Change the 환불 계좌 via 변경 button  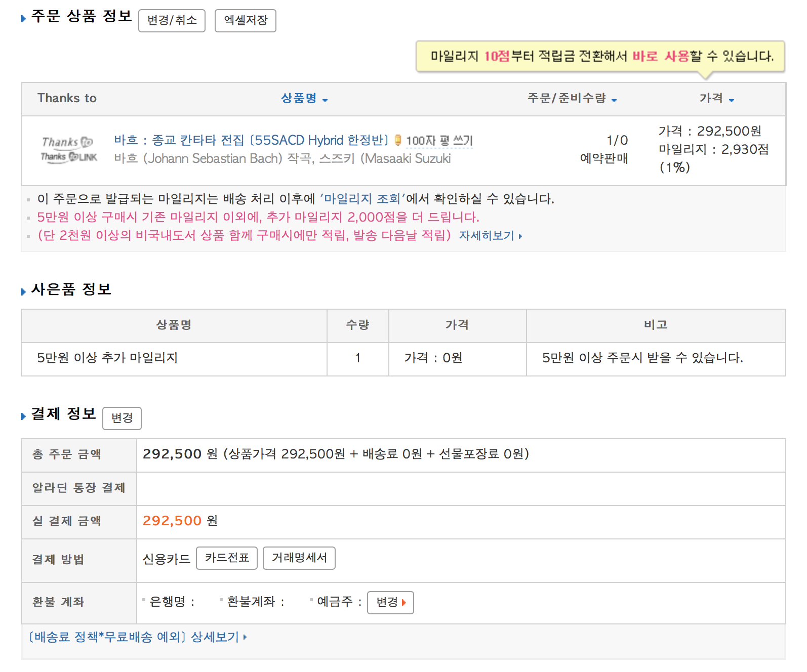390,603
